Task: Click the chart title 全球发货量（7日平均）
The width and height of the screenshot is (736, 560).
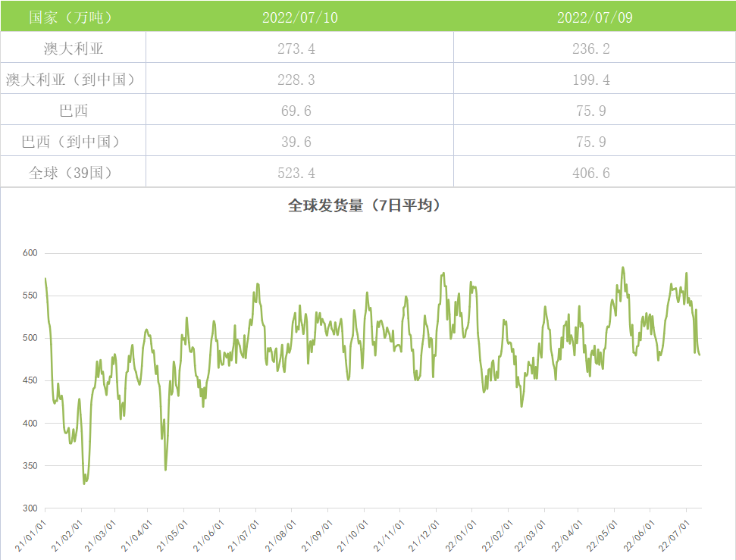Action: tap(364, 205)
